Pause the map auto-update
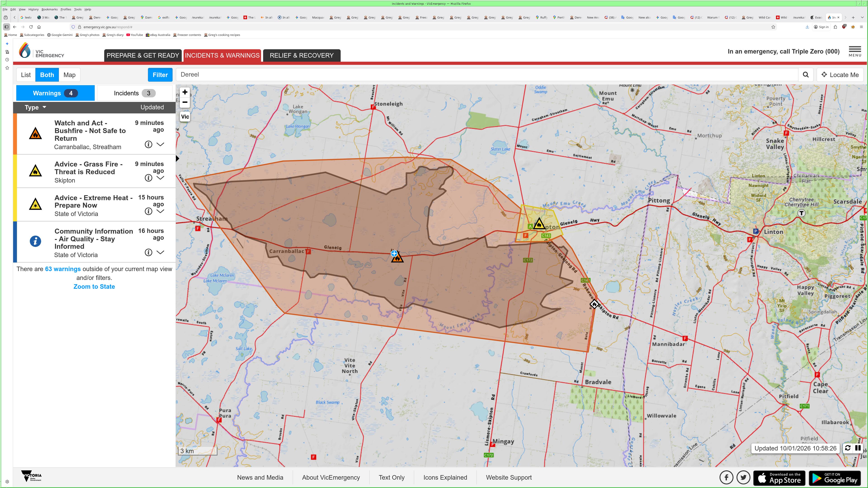Viewport: 868px width, 488px height. tap(858, 448)
